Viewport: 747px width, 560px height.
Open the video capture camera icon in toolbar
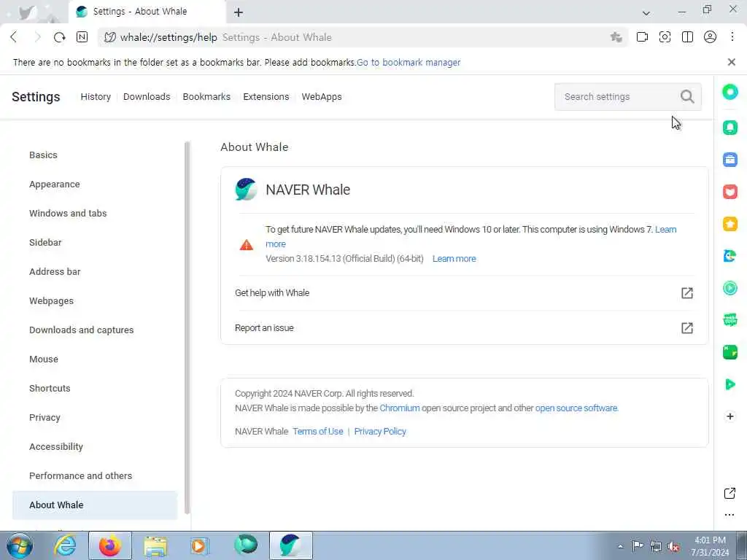click(642, 37)
